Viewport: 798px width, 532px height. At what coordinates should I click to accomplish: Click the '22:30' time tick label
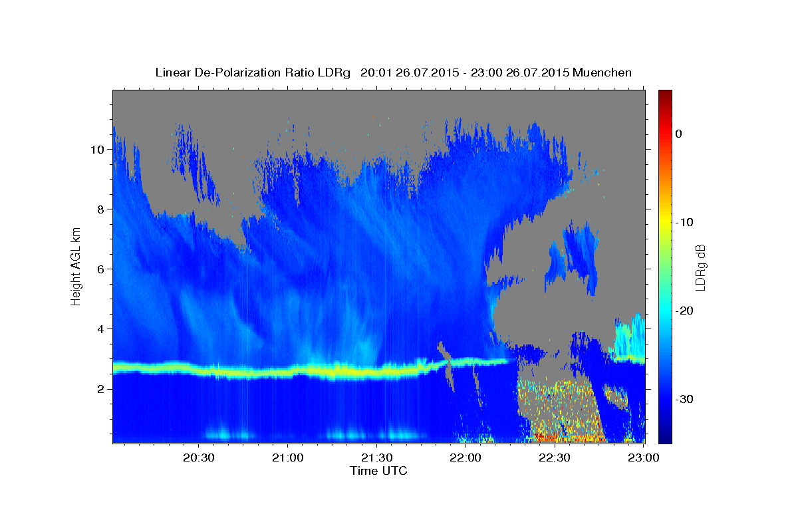pyautogui.click(x=554, y=458)
